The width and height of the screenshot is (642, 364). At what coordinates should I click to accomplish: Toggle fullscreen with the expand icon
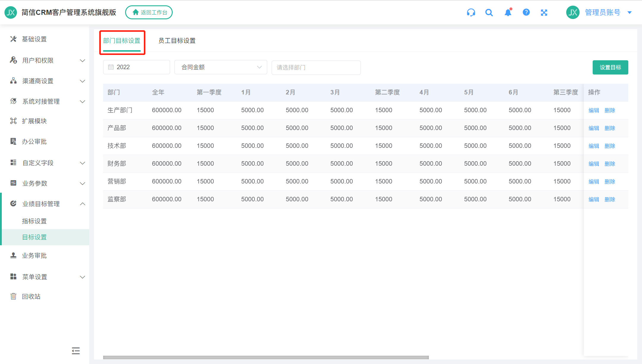[544, 12]
